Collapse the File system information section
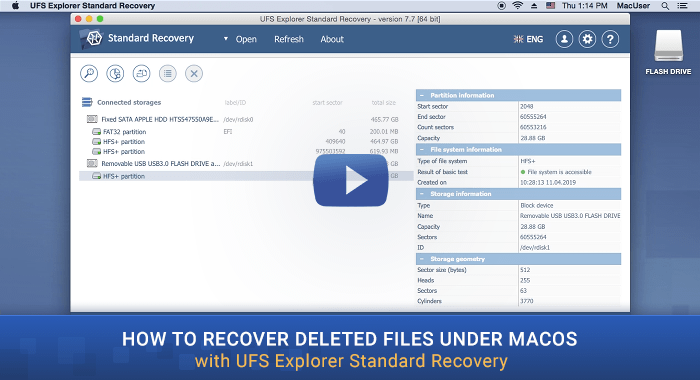700x380 pixels. 422,150
